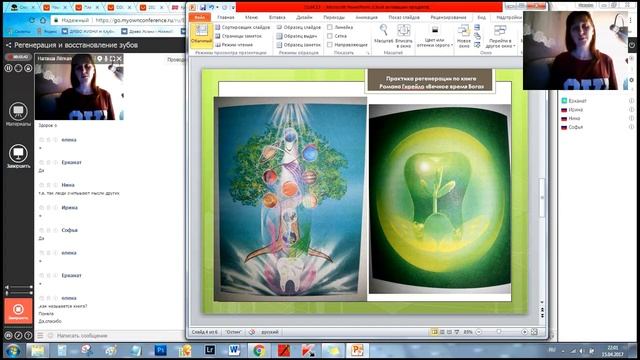Pause the recording in conference sidebar
Image resolution: width=640 pixels, height=360 pixels.
tap(9, 68)
